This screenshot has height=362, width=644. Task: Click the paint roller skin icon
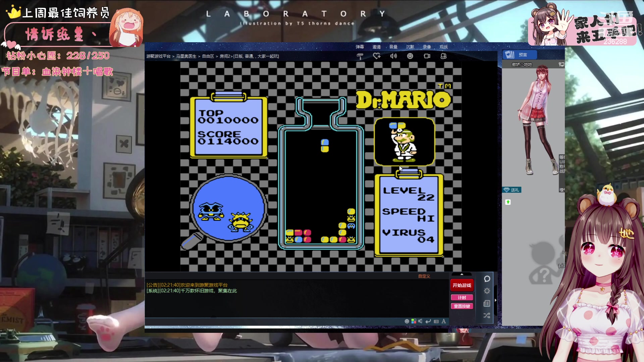[360, 56]
